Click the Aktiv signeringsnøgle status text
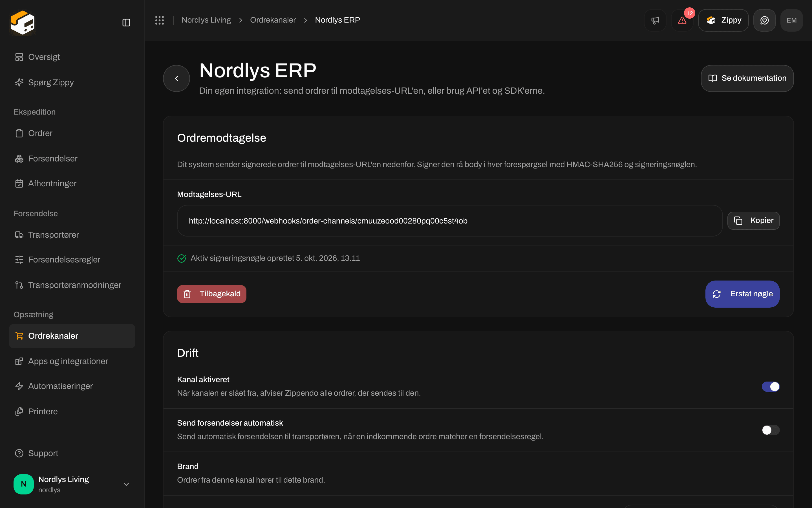The width and height of the screenshot is (812, 508). pos(275,258)
